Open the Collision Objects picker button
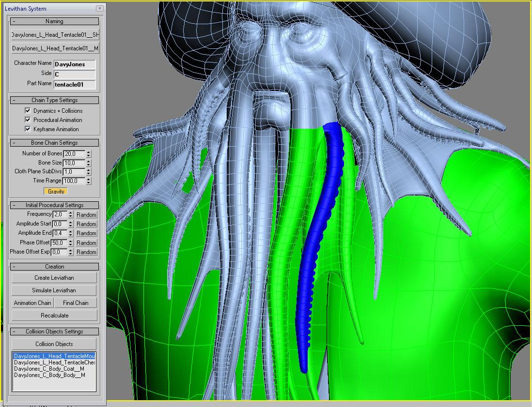 pos(54,344)
